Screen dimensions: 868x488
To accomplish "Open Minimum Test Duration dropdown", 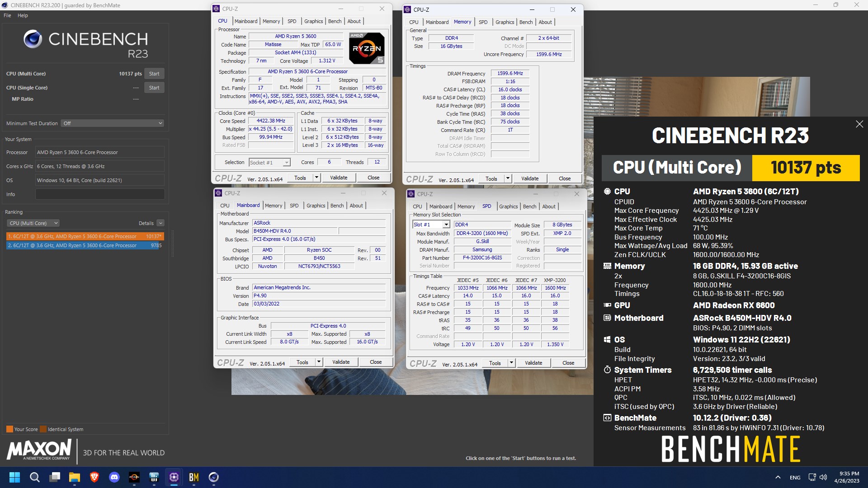I will pyautogui.click(x=113, y=123).
